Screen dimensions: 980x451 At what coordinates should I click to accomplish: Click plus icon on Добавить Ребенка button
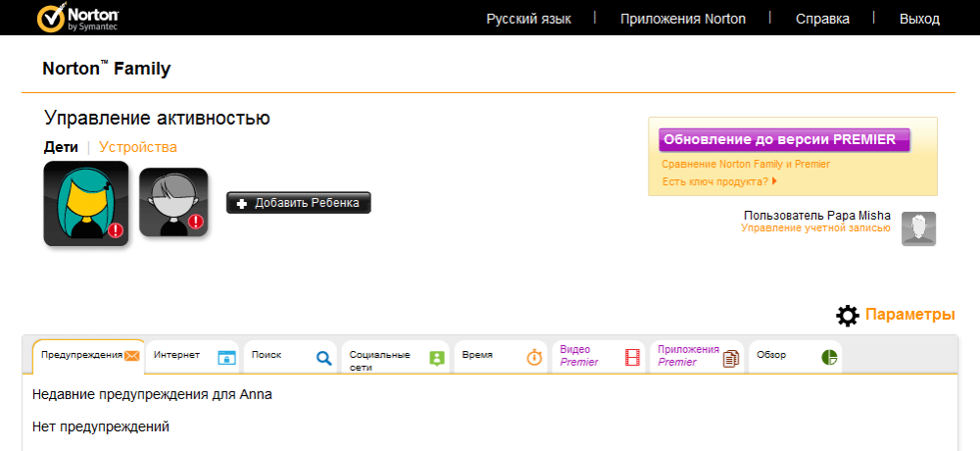242,203
